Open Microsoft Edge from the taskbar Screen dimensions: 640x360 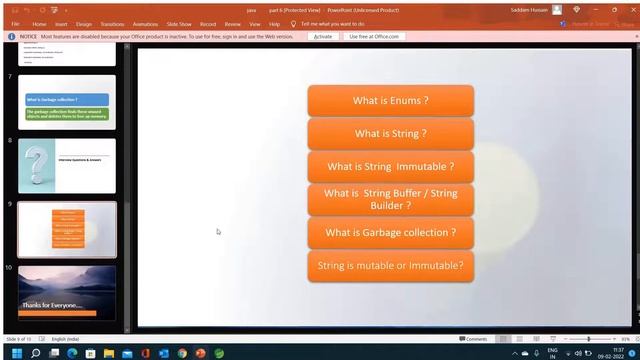coord(72,353)
